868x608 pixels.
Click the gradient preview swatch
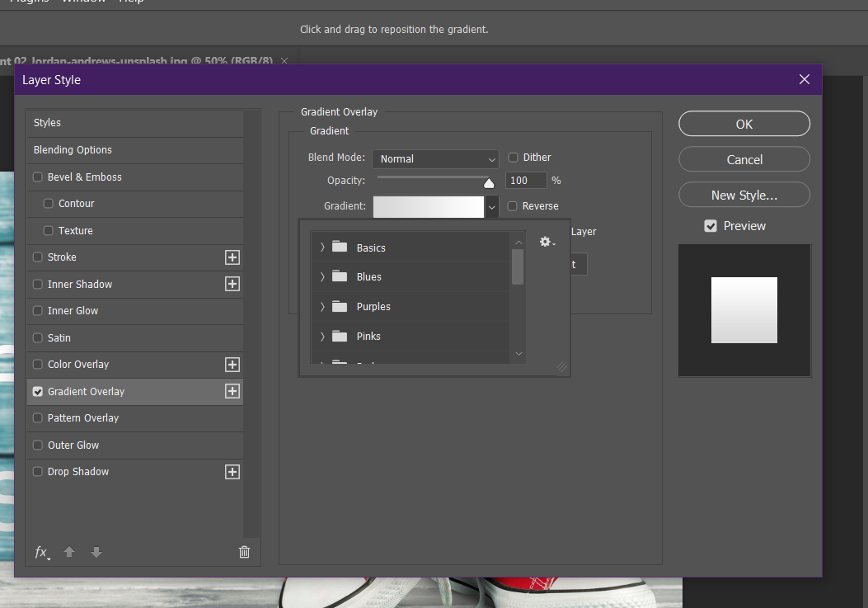point(429,206)
